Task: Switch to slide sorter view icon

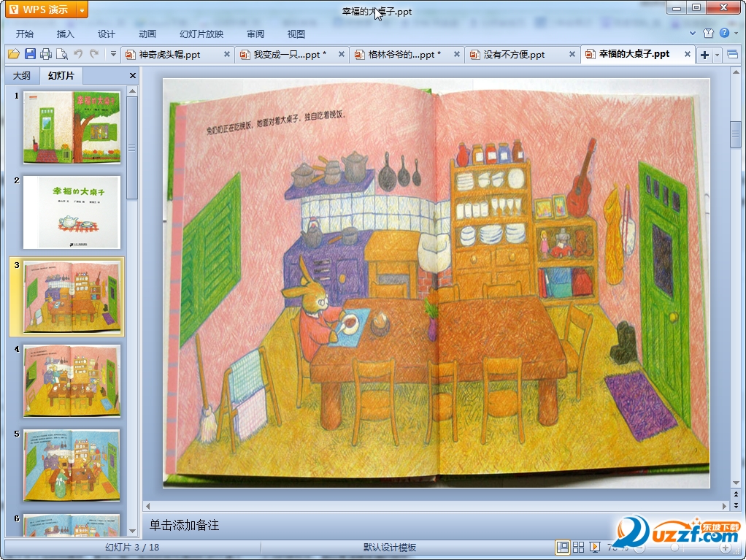Action: [x=579, y=547]
